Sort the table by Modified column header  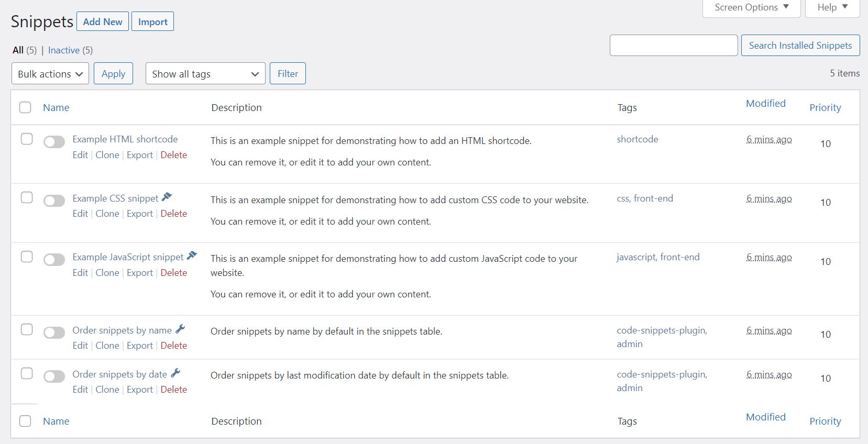765,104
